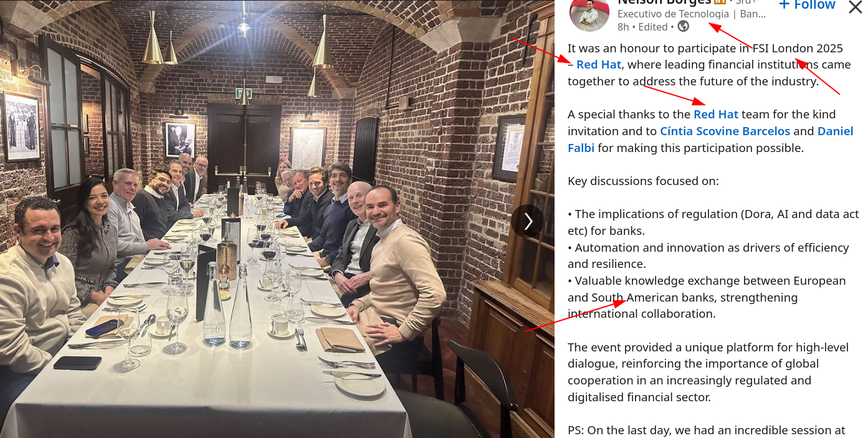Open the Red Hat link in the 'special thanks' sentence

[716, 115]
